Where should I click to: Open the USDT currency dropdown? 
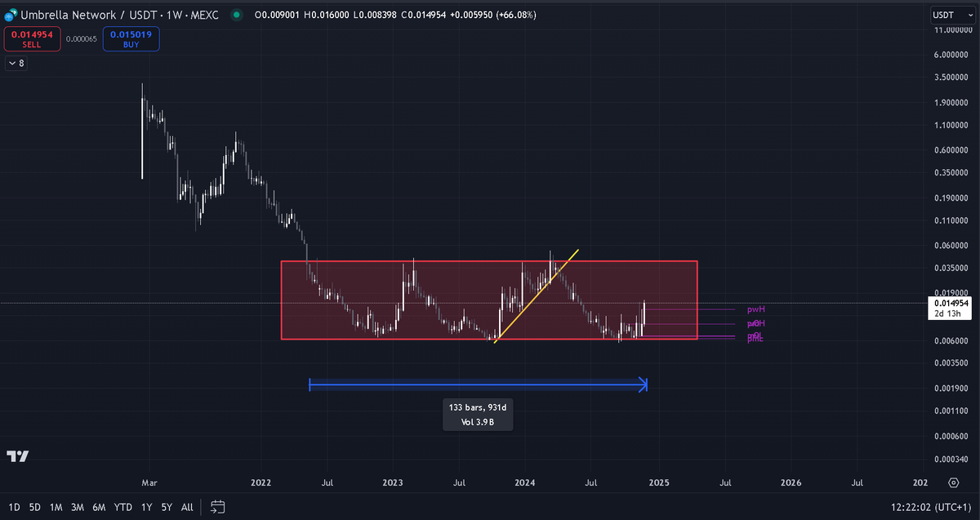[x=951, y=15]
